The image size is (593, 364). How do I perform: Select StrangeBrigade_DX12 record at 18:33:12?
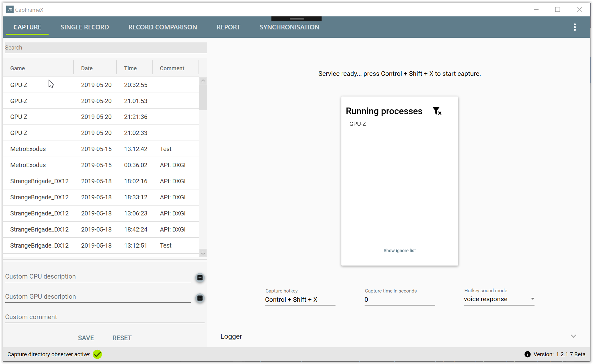[x=101, y=197]
